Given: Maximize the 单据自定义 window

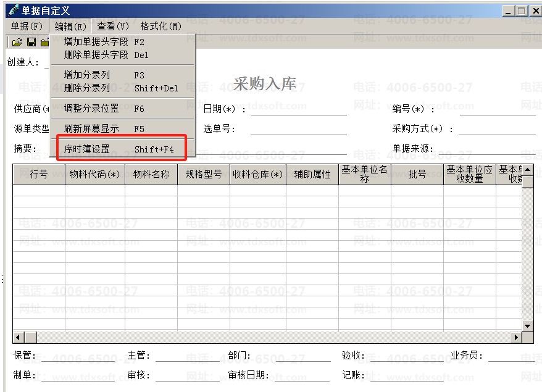Looking at the screenshot, I should tap(521, 10).
